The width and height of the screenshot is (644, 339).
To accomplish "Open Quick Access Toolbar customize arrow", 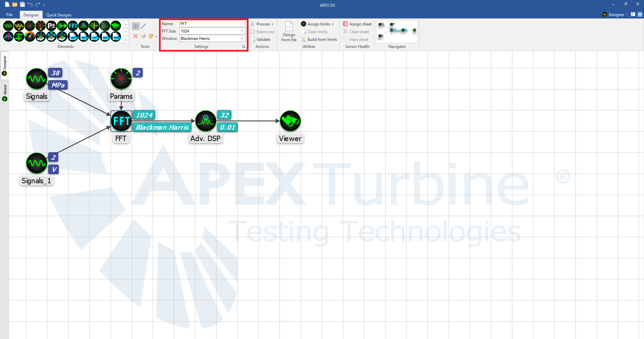I will tap(44, 5).
